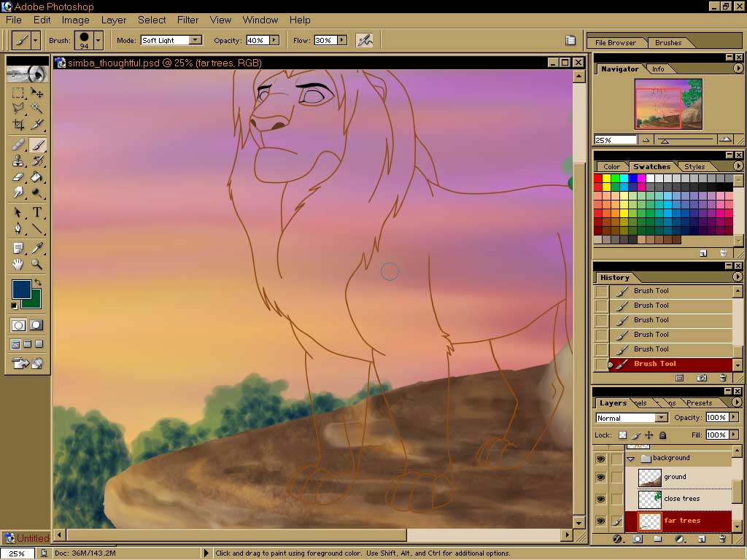Open the Filter menu
Screen dimensions: 747x560
[187, 20]
